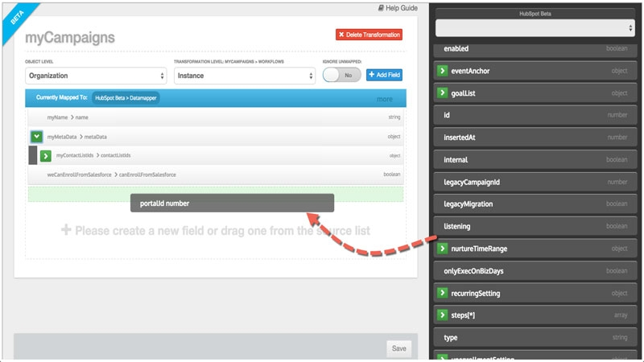
Task: Open the Help Guide link
Action: (398, 8)
